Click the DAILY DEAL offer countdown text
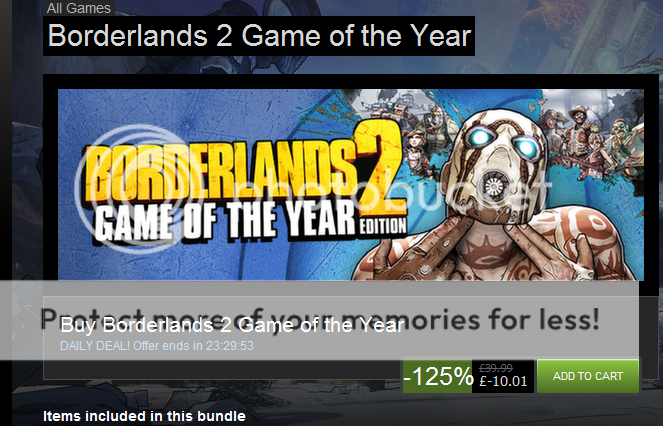663x426 pixels. (157, 346)
